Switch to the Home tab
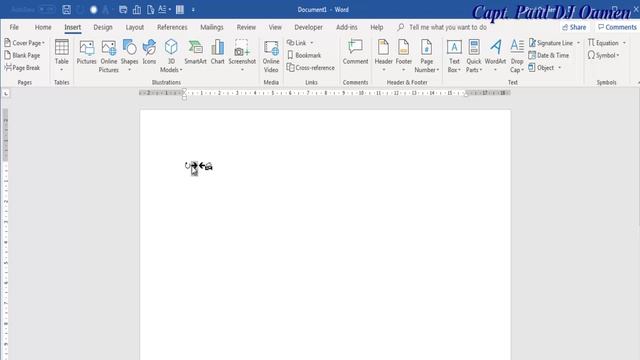Screen dimensions: 640x360 click(43, 27)
